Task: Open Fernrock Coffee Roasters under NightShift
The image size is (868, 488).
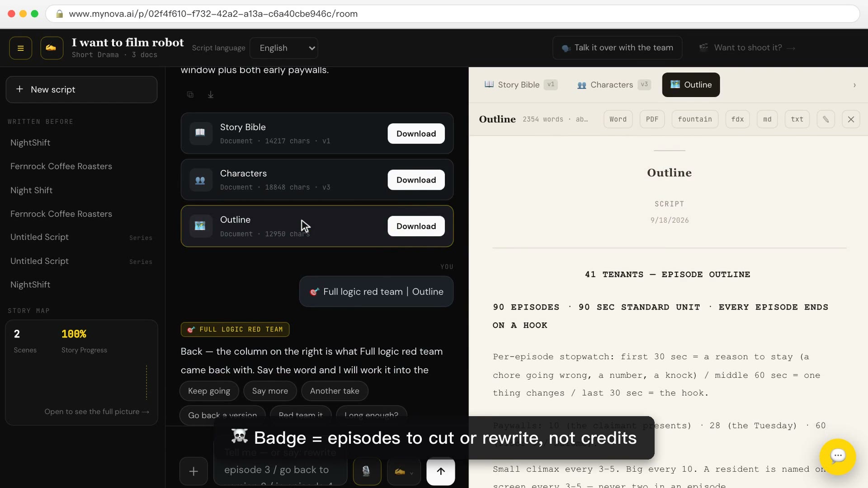Action: (61, 166)
